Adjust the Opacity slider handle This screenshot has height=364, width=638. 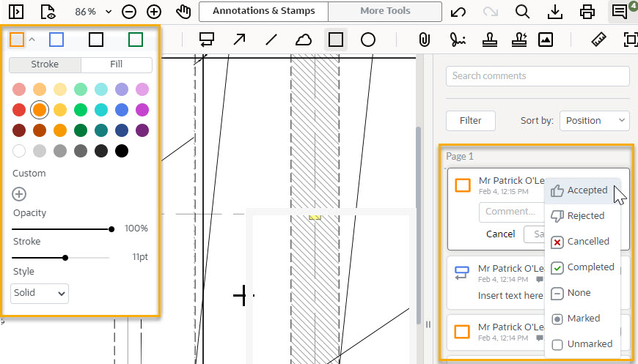[111, 229]
